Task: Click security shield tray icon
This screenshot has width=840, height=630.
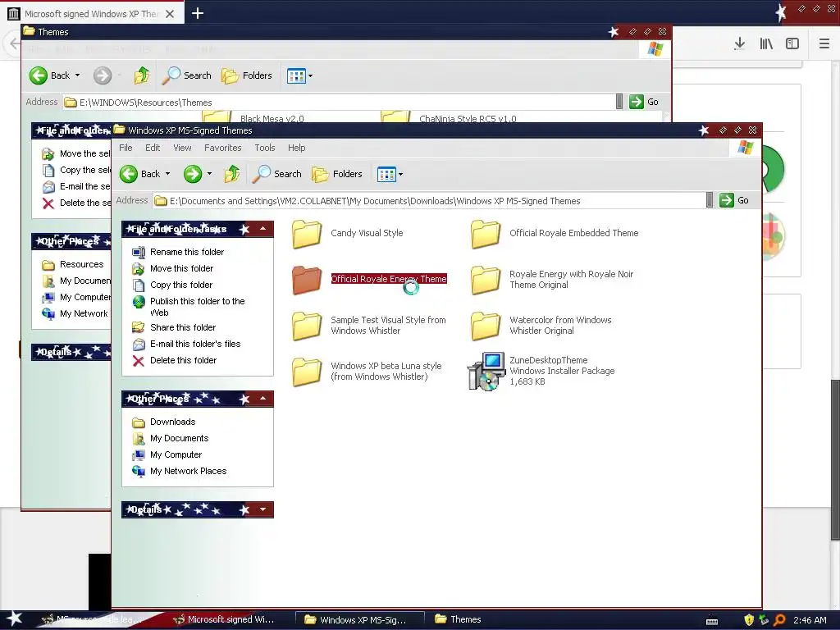Action: click(748, 620)
